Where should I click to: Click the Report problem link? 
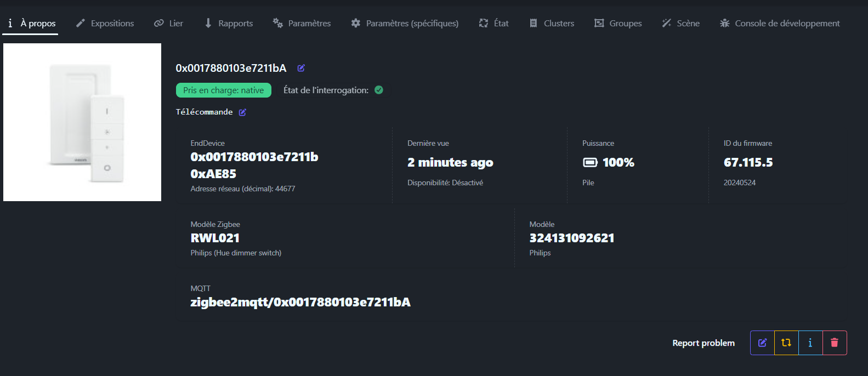704,343
